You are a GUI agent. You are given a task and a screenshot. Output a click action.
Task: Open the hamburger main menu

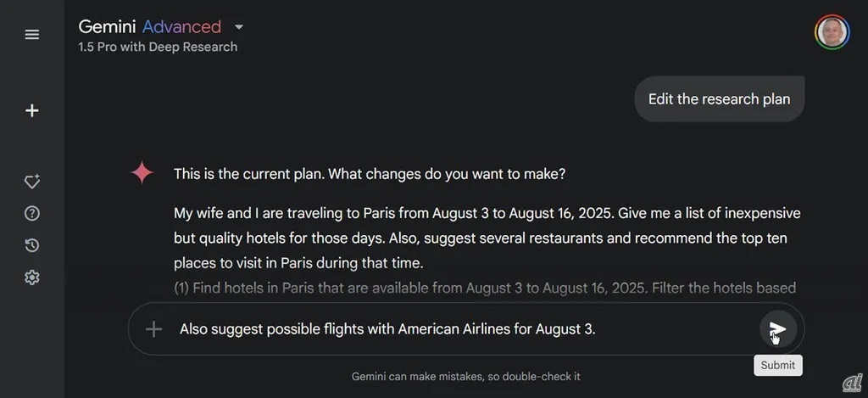32,35
